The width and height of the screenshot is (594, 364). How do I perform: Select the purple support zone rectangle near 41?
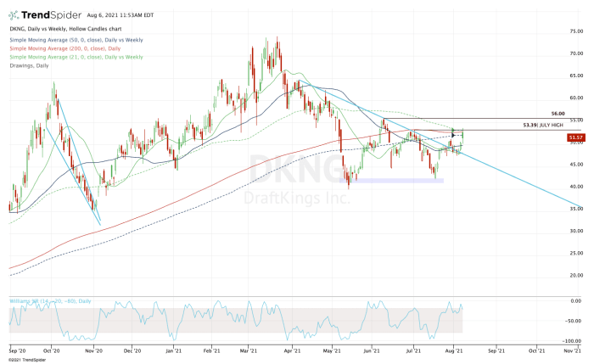click(392, 180)
